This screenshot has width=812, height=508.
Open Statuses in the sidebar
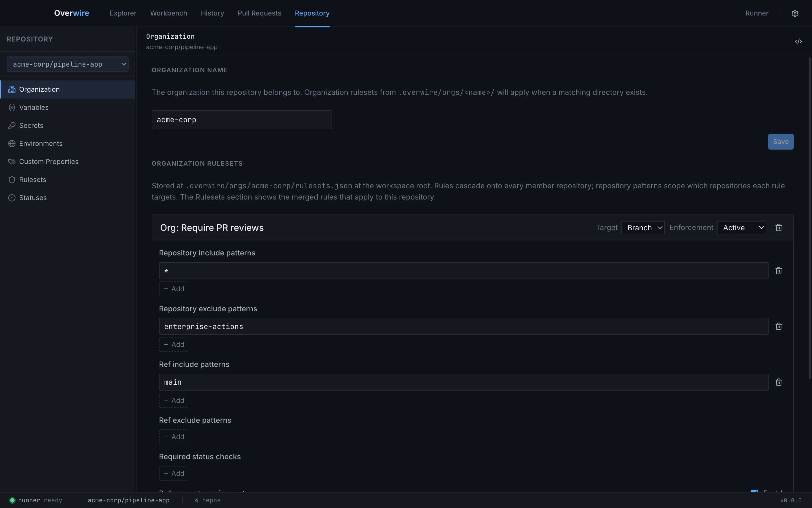point(67,198)
